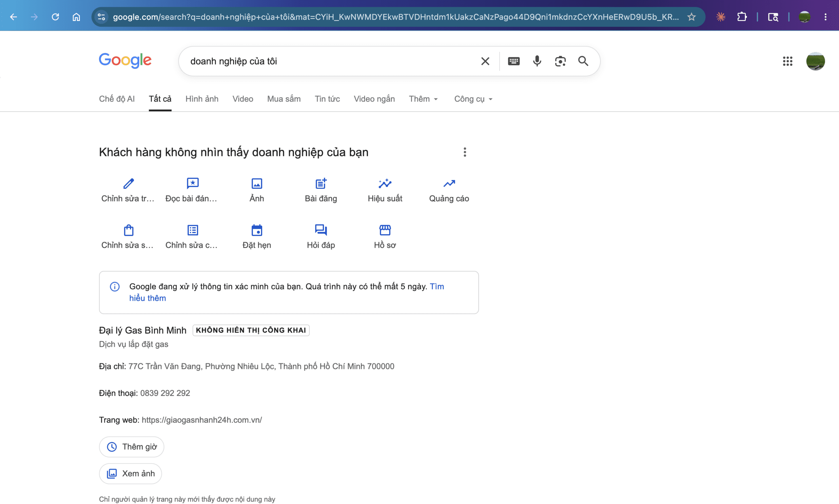Viewport: 839px width, 504px height.
Task: Start voice search with the microphone
Action: click(537, 61)
